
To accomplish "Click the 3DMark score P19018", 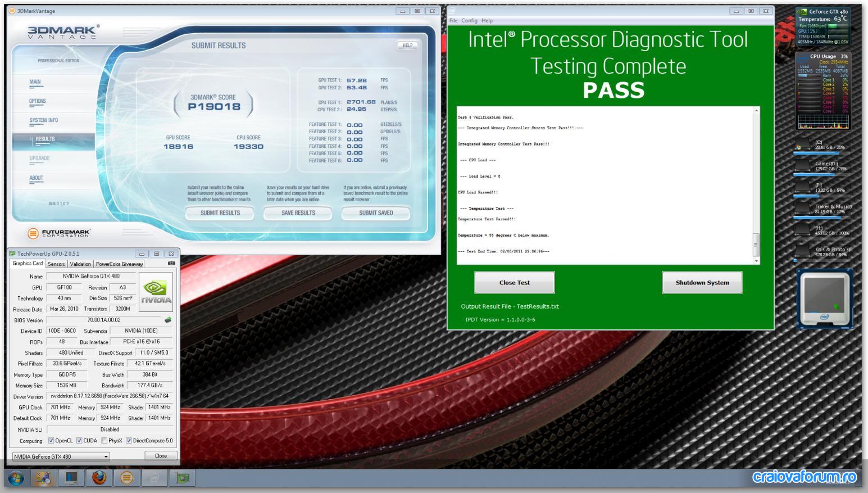I will [213, 107].
